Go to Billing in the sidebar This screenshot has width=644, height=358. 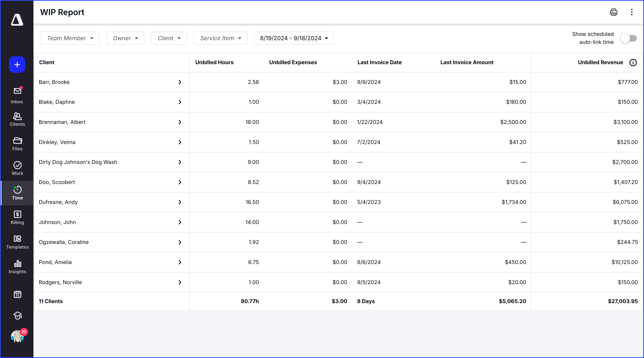(x=17, y=217)
